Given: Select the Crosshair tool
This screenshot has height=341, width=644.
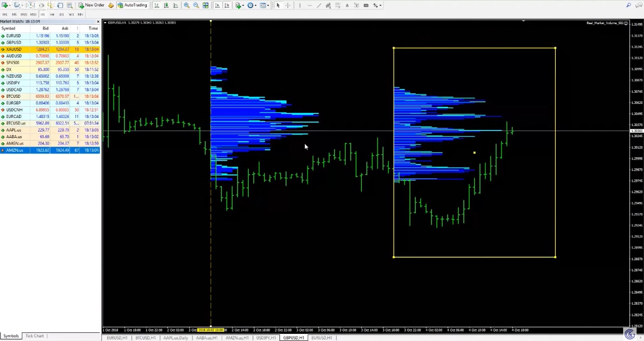Looking at the screenshot, I should coord(288,5).
